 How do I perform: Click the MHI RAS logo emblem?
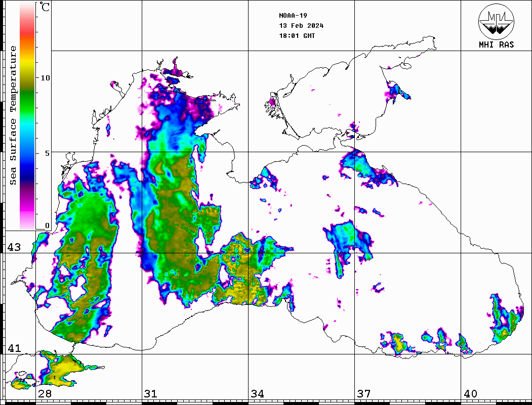(x=497, y=21)
